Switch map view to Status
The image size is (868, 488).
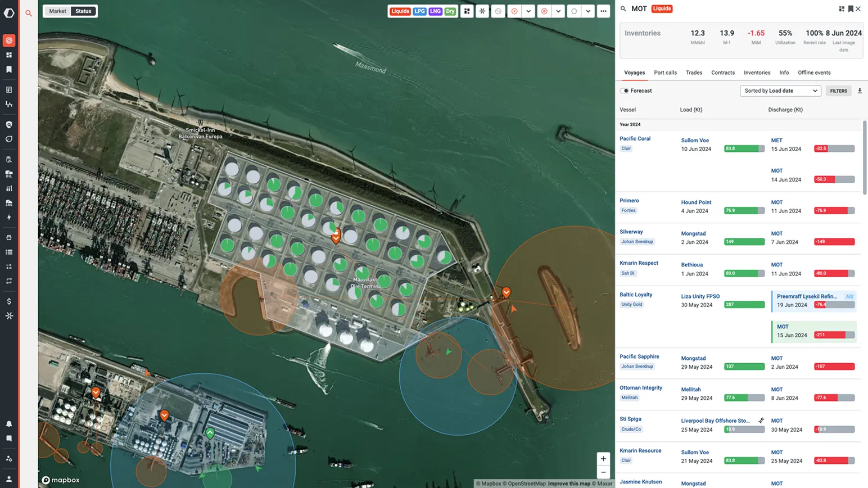[83, 11]
